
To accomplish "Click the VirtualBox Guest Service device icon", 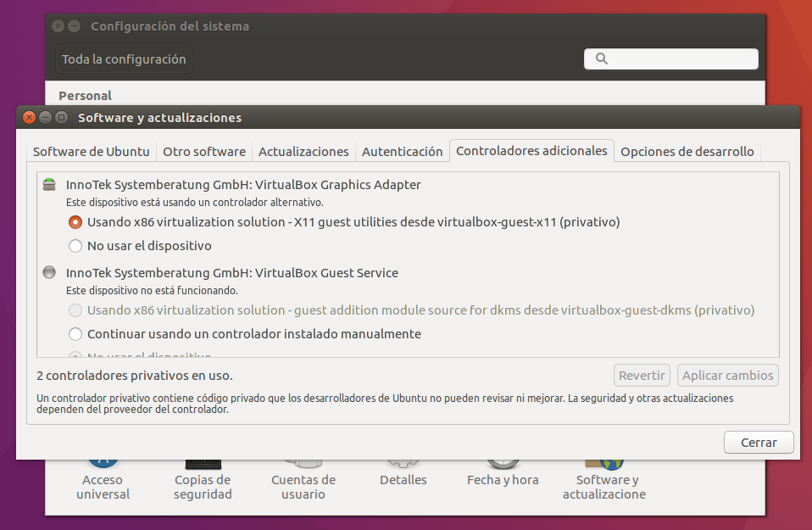I will (49, 272).
